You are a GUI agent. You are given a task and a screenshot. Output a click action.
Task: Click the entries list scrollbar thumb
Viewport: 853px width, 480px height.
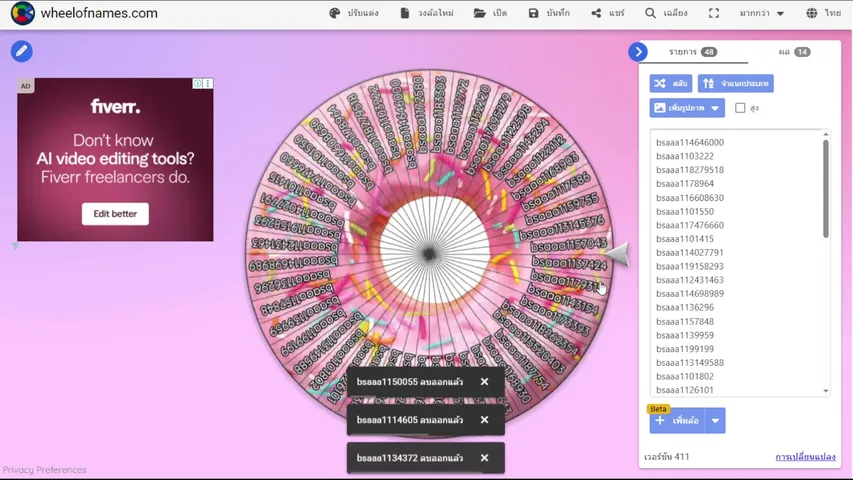(825, 188)
